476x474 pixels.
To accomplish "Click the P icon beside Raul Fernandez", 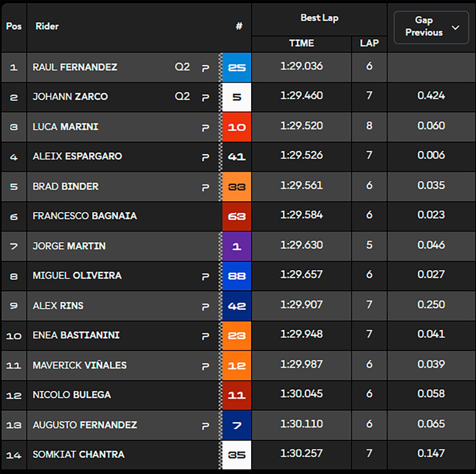I will pyautogui.click(x=205, y=68).
